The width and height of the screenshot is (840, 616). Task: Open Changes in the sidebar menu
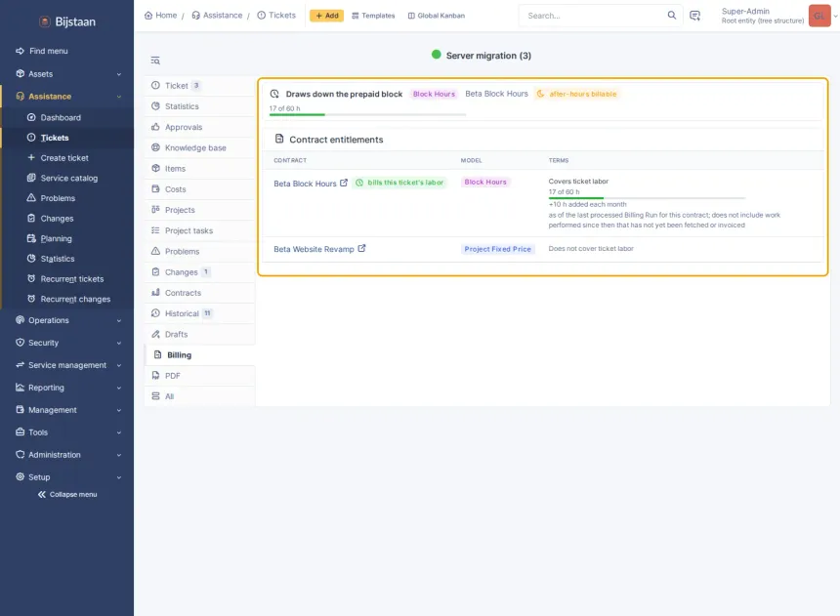57,219
